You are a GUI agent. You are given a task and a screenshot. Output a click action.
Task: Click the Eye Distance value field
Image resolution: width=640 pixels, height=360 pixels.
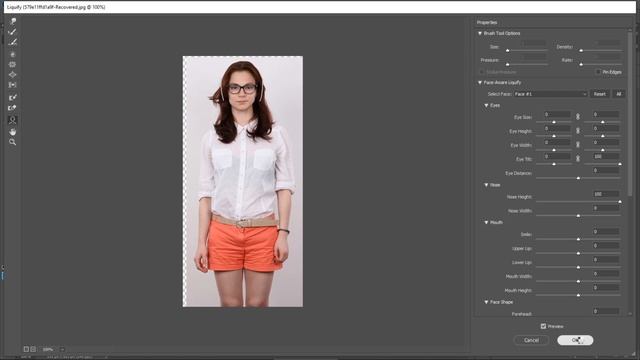606,170
